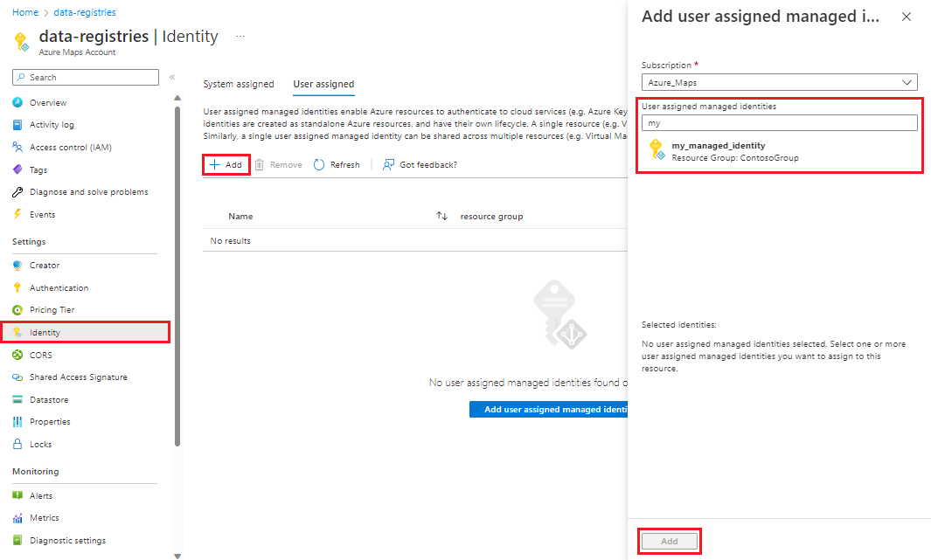Click the Tags purple tag icon
The width and height of the screenshot is (931, 560).
pyautogui.click(x=17, y=169)
